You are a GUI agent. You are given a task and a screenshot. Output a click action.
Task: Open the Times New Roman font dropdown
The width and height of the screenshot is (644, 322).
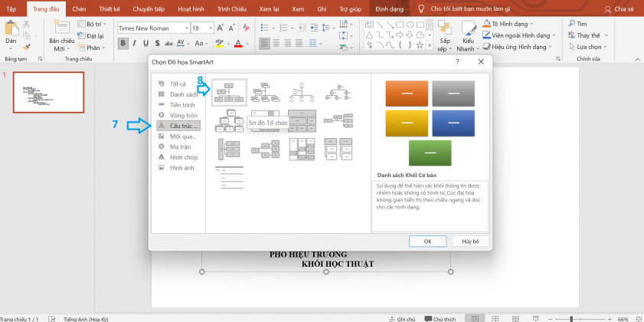(152, 28)
